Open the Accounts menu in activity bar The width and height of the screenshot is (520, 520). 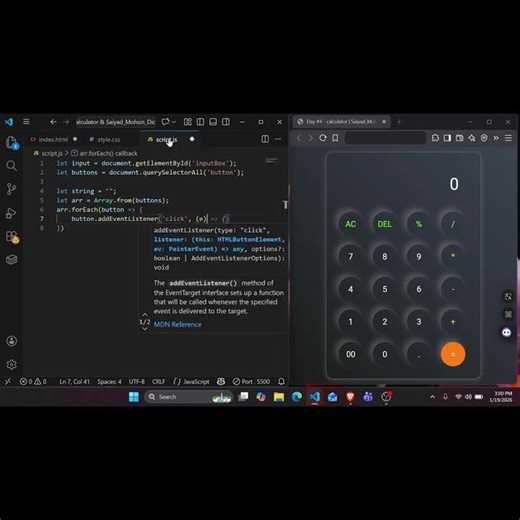(12, 341)
